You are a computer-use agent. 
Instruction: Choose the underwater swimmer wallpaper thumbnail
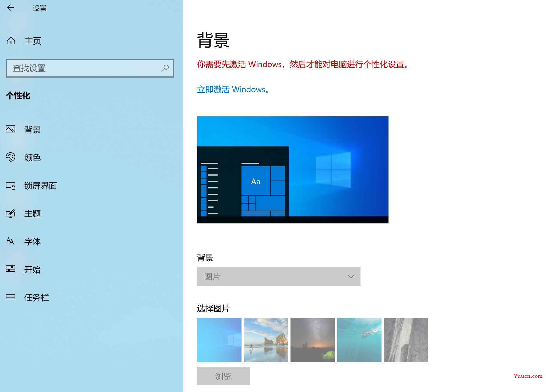pos(359,340)
